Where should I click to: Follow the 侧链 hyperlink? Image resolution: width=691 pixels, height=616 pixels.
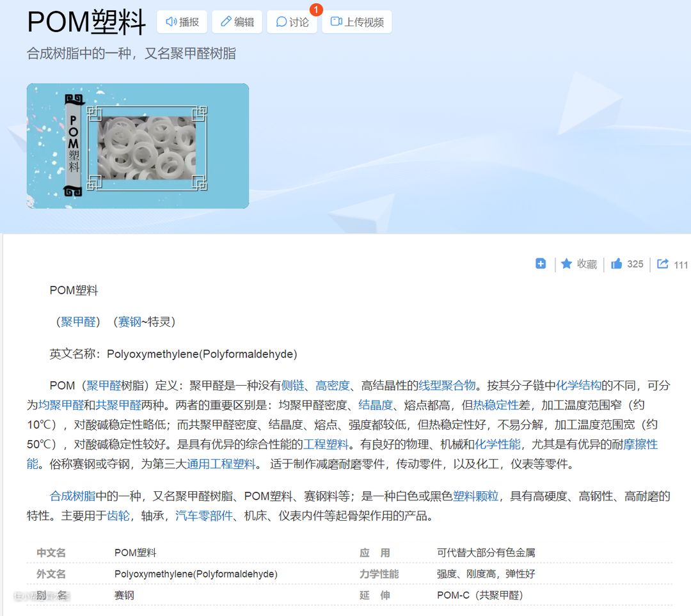click(x=292, y=385)
